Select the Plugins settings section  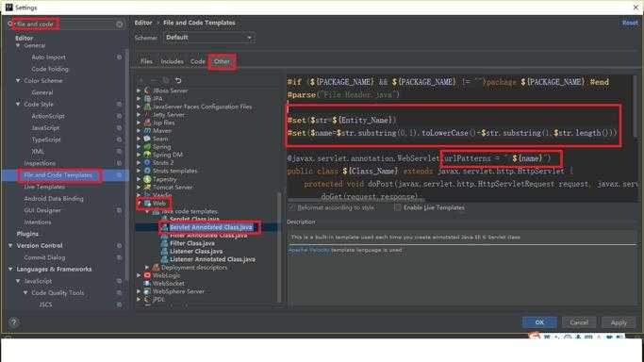tap(27, 234)
